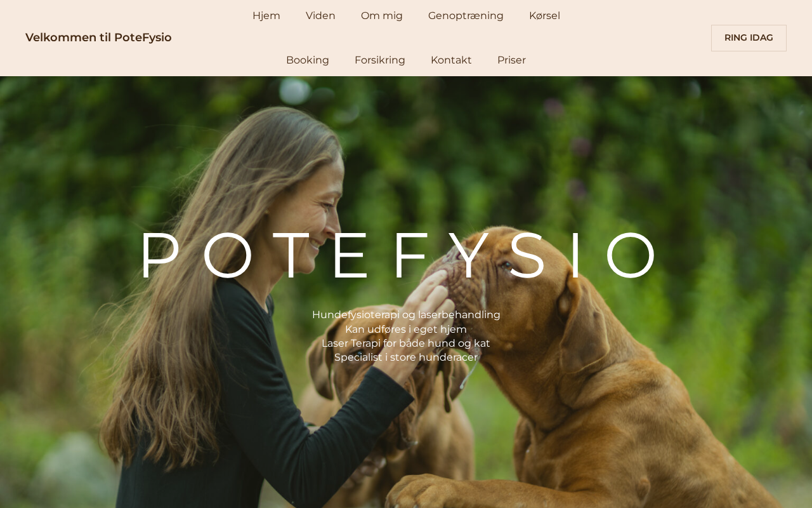812x508 pixels.
Task: Open the Priser page
Action: tap(511, 60)
